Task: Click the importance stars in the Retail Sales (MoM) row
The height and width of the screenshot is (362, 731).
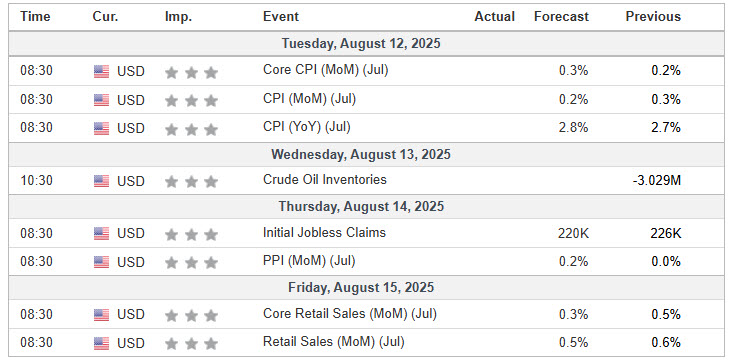Action: coord(191,344)
